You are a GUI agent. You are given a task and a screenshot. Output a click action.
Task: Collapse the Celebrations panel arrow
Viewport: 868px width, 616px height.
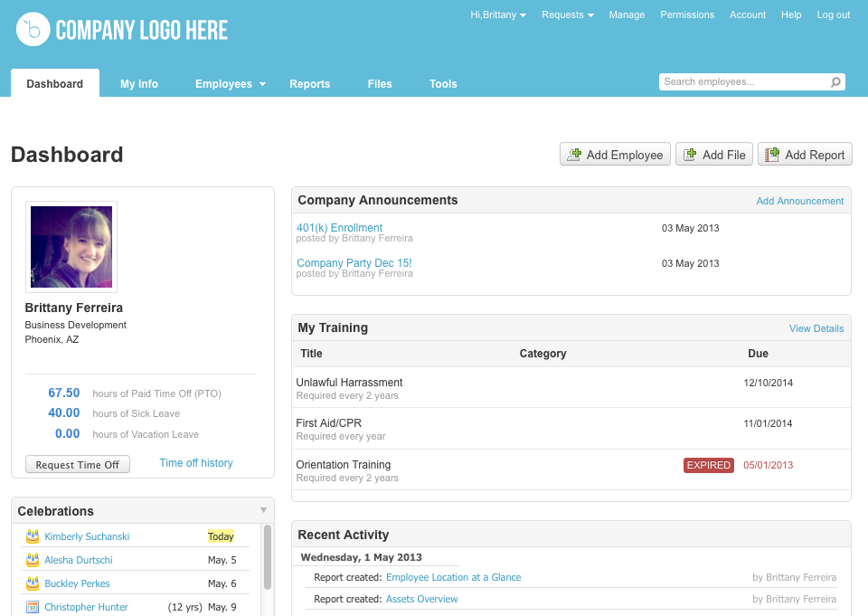click(x=263, y=510)
